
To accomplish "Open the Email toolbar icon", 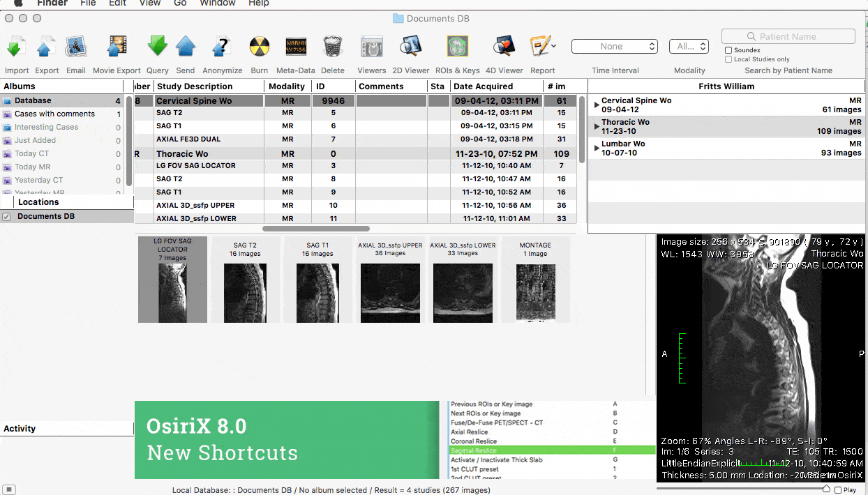I will pyautogui.click(x=75, y=47).
